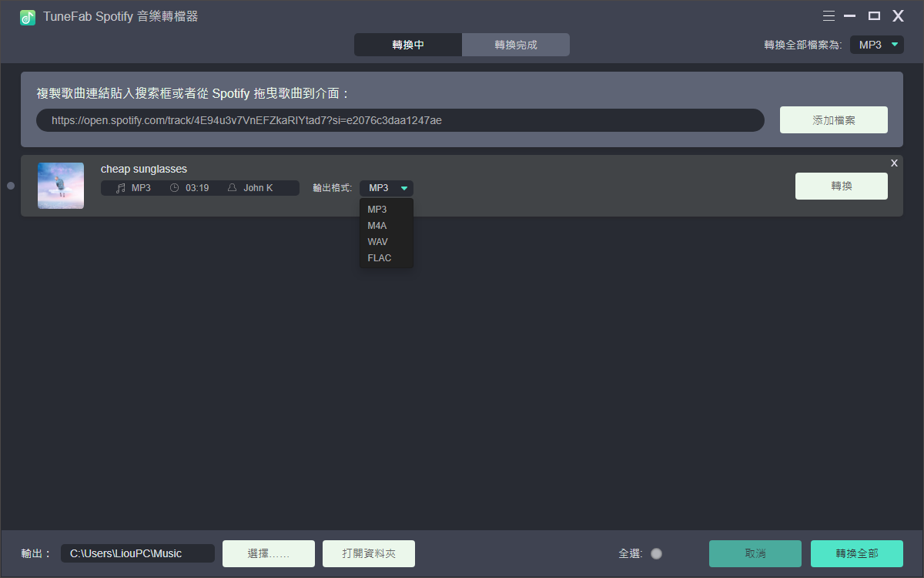Choose M4A from output format list
The height and width of the screenshot is (578, 924).
tap(377, 226)
